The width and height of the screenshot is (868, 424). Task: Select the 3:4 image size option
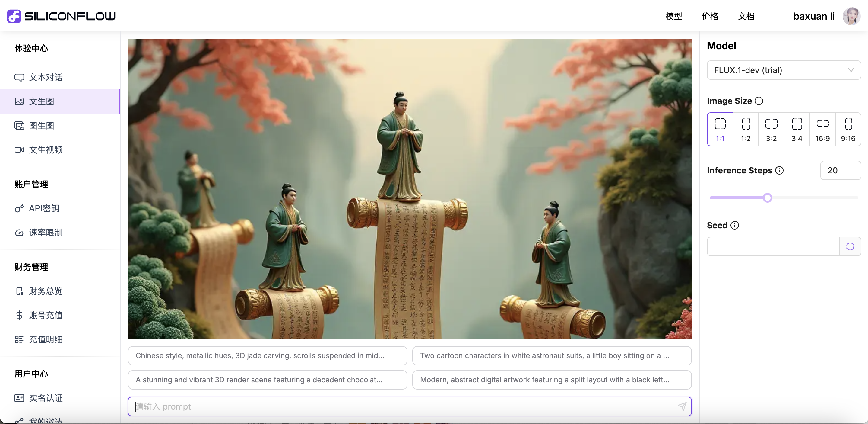(x=797, y=130)
